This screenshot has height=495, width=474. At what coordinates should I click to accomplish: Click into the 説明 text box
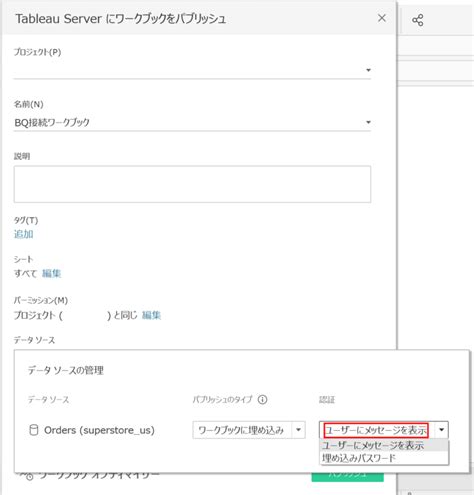192,184
